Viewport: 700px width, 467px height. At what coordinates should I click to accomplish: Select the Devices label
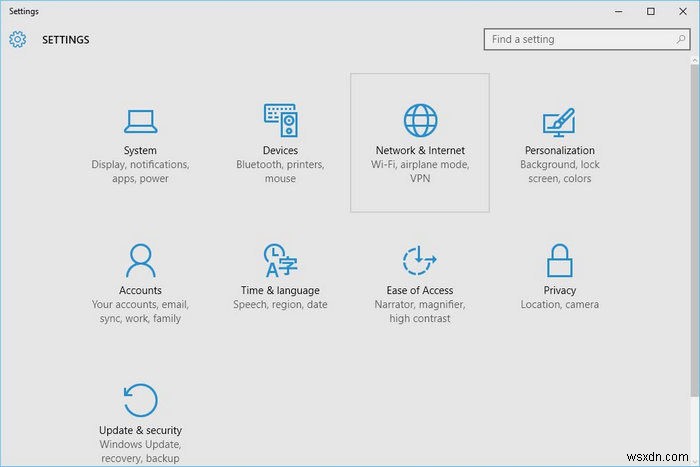tap(280, 150)
